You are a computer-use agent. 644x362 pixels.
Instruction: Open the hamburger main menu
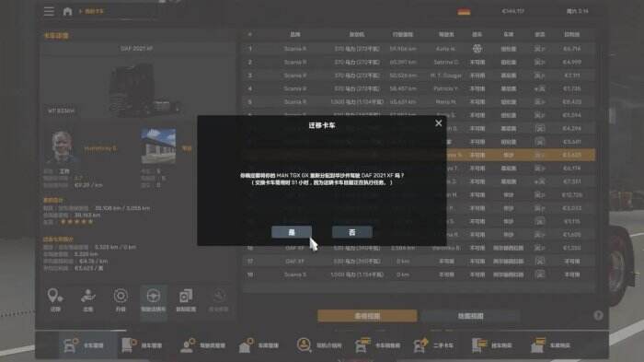pyautogui.click(x=49, y=11)
